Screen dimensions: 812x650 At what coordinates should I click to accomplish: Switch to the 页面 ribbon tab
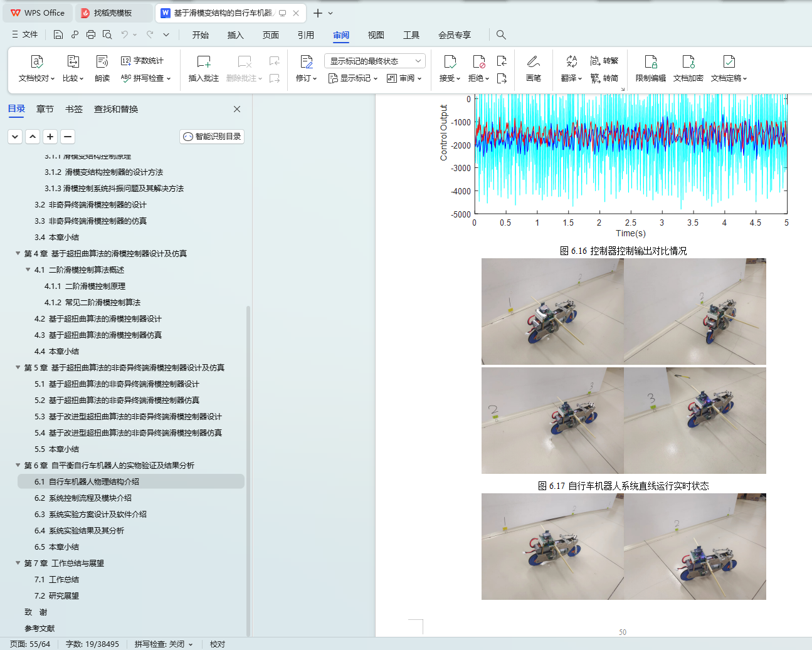coord(271,35)
